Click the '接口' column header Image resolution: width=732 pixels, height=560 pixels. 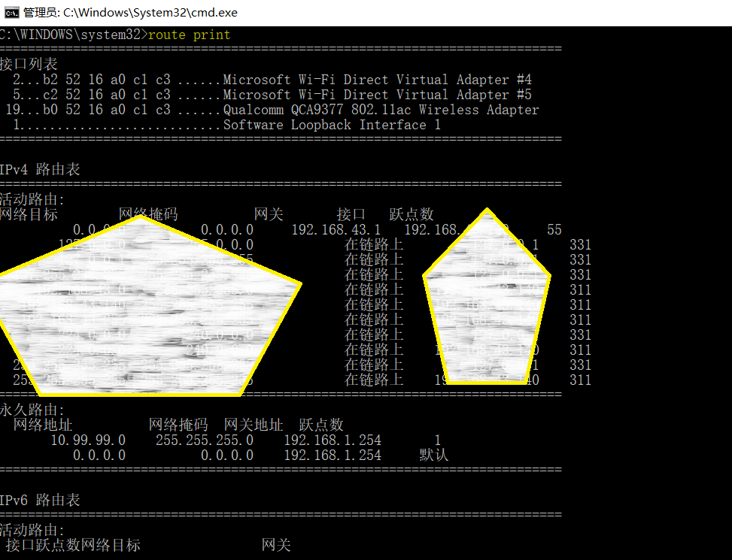351,214
